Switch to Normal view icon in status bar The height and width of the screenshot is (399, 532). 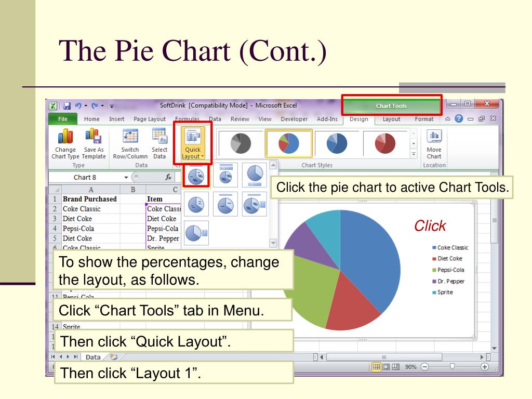tap(376, 367)
